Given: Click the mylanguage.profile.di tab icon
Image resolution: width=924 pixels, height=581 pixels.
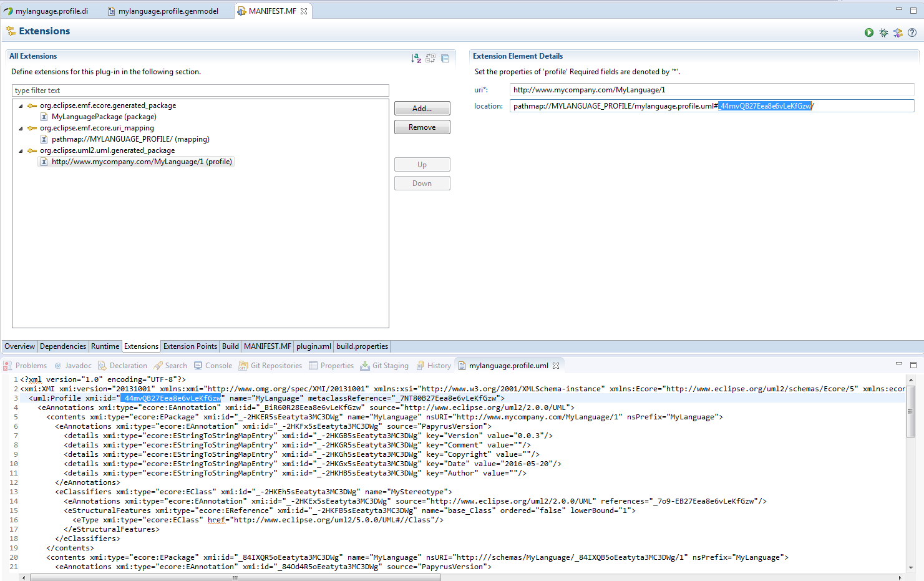Looking at the screenshot, I should (x=8, y=11).
